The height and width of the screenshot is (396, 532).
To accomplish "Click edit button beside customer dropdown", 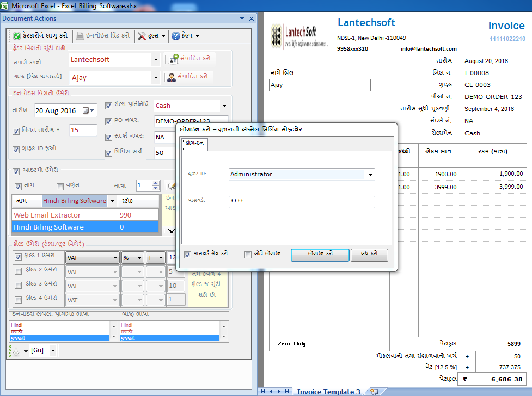I will [188, 77].
